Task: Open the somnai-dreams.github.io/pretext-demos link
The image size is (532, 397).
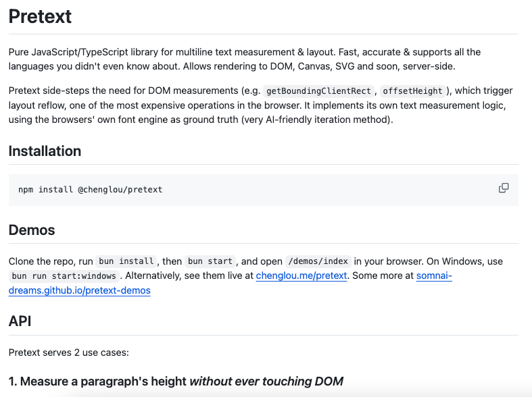Action: [x=231, y=283]
